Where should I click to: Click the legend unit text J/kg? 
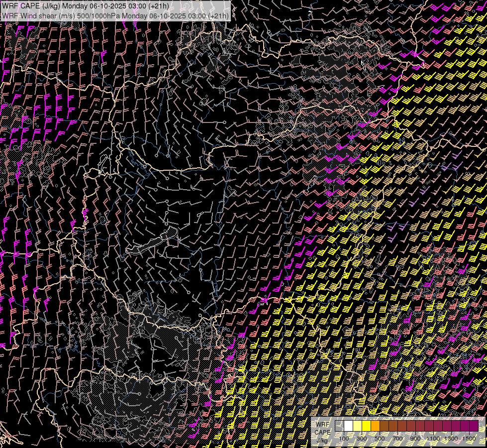point(322,441)
